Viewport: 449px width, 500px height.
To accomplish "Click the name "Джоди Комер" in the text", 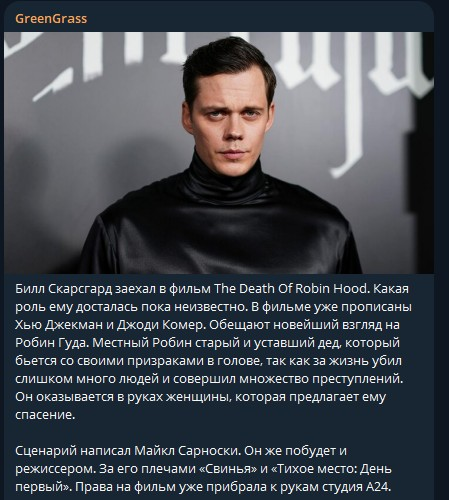I will (x=160, y=325).
